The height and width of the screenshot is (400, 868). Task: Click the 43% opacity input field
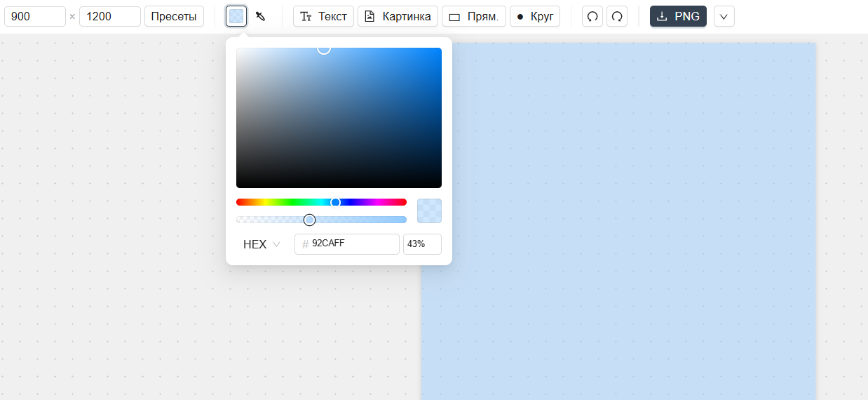click(421, 244)
